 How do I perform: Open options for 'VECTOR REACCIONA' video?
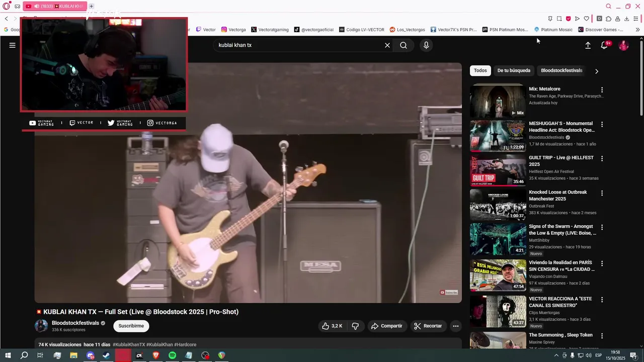602,300
